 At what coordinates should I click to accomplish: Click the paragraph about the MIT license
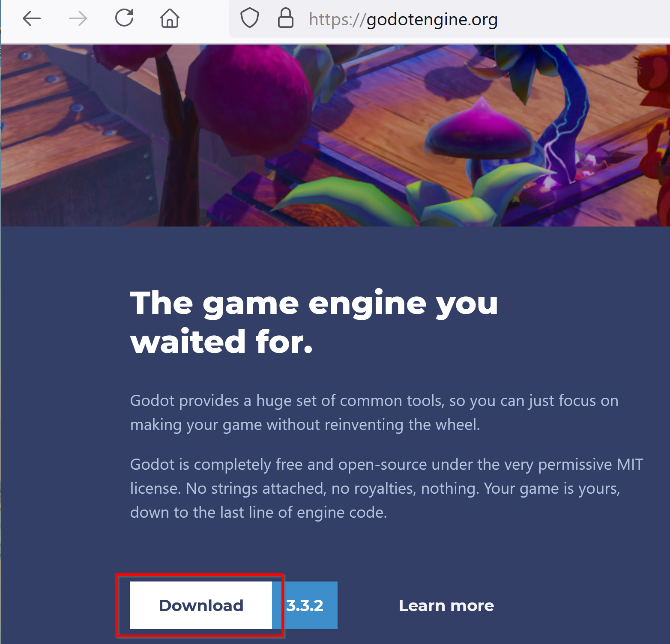[x=386, y=488]
